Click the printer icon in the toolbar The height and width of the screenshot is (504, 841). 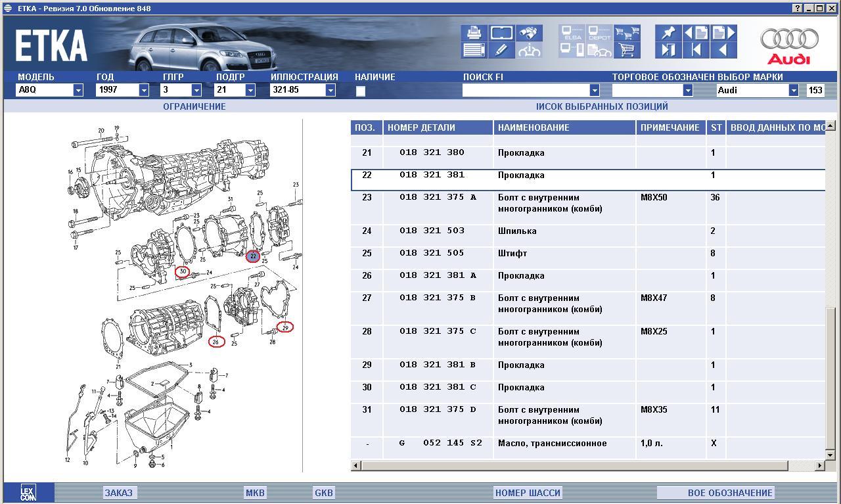(474, 33)
